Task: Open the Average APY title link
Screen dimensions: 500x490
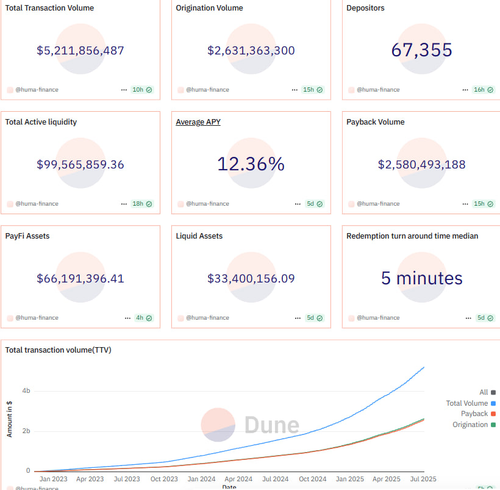Action: pos(198,122)
